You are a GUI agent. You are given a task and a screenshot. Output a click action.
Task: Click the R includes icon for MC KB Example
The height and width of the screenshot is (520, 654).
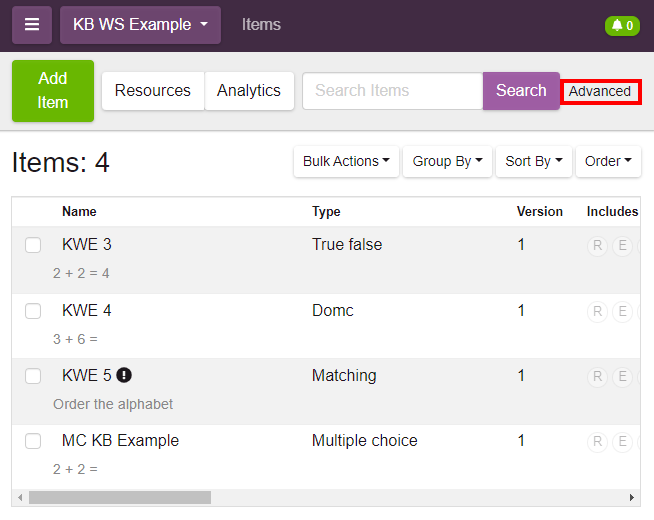click(597, 442)
